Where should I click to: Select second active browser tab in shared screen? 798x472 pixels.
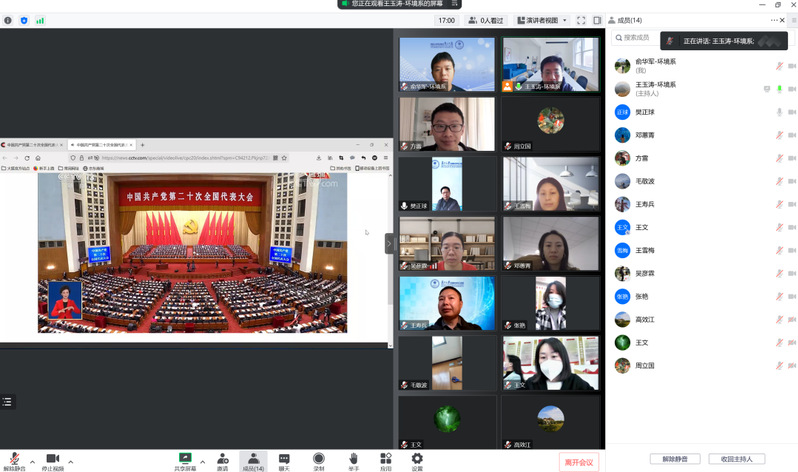coord(101,145)
